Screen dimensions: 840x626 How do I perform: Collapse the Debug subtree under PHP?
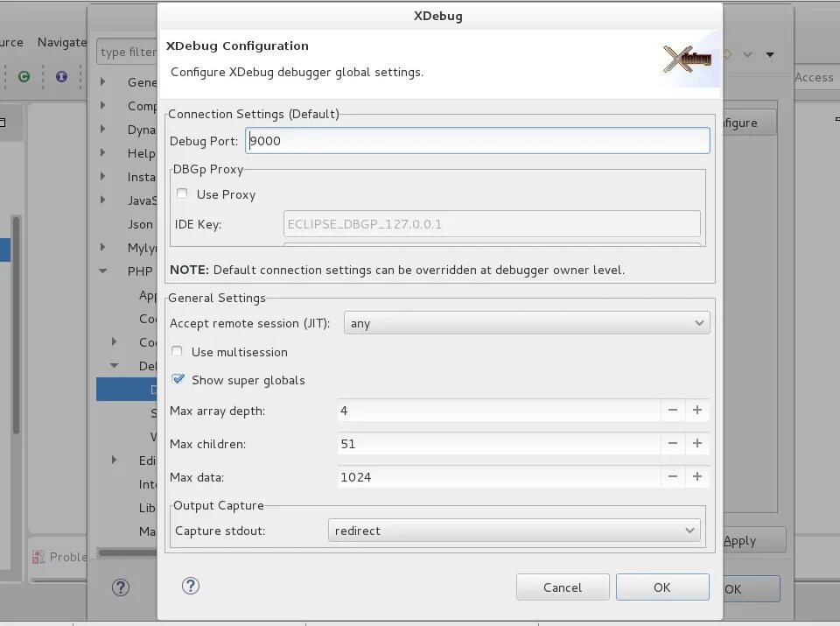(114, 365)
